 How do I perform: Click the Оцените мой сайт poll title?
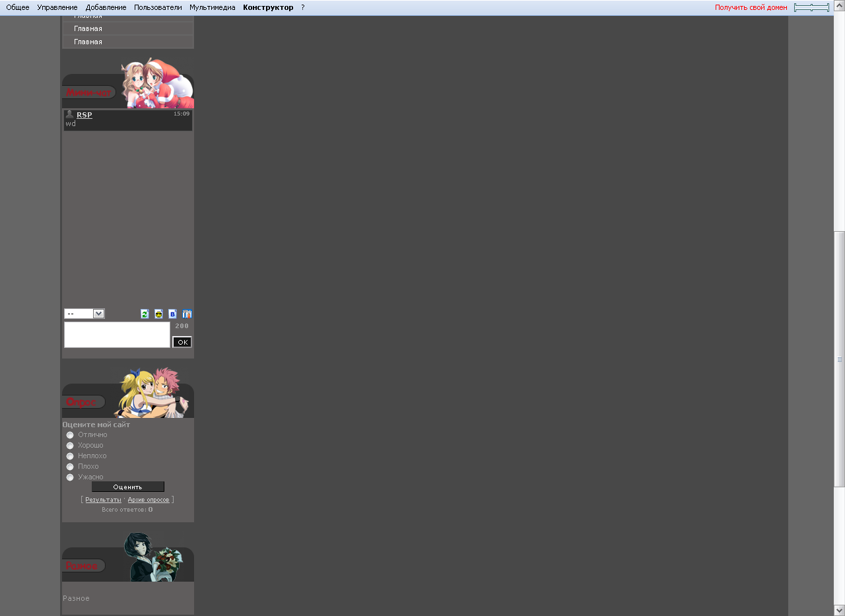point(96,425)
